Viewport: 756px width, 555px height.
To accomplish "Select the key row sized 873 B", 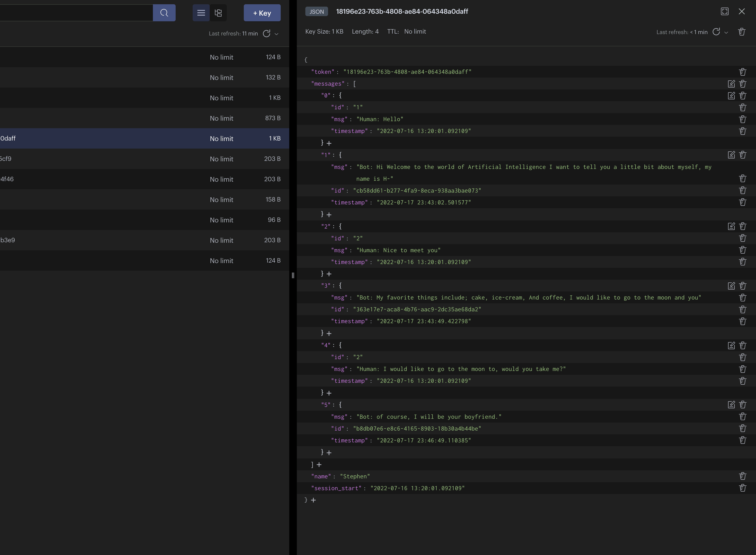I will tap(145, 118).
